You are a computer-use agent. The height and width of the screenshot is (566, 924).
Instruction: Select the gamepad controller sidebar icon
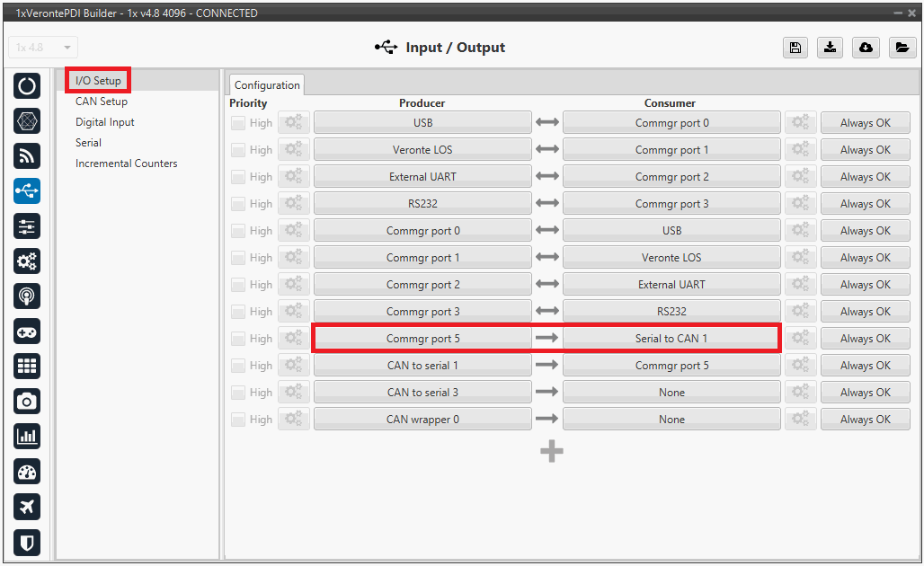point(27,332)
